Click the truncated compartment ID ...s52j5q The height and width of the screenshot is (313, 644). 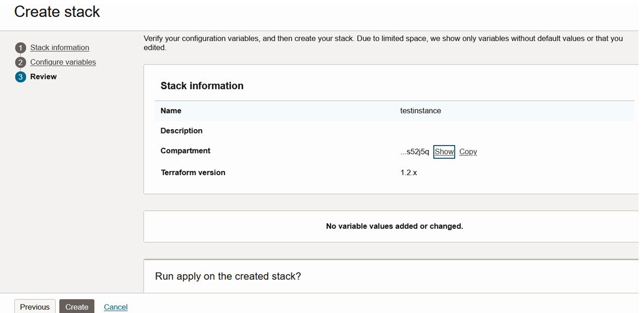pyautogui.click(x=414, y=152)
